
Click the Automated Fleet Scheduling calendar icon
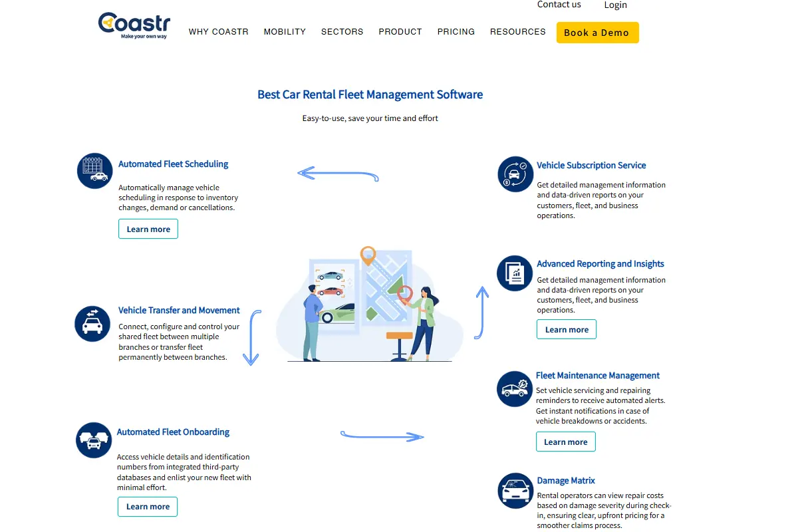coord(94,171)
